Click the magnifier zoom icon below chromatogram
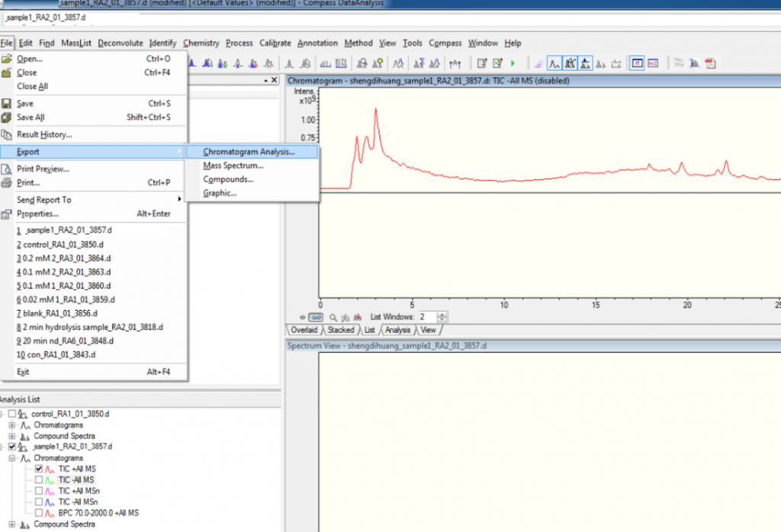The image size is (781, 532). pos(333,316)
